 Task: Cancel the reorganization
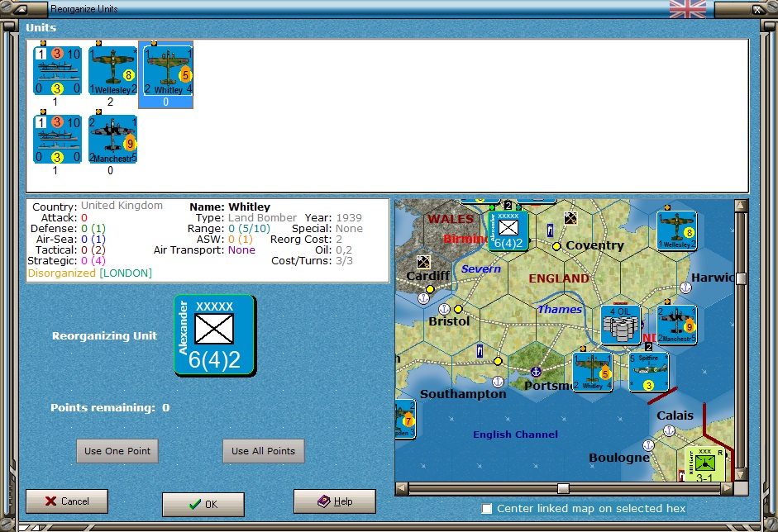[x=67, y=501]
